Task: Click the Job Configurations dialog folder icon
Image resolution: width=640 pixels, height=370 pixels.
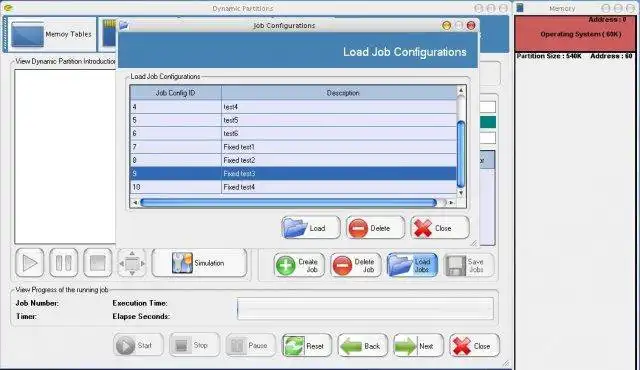Action: click(124, 25)
